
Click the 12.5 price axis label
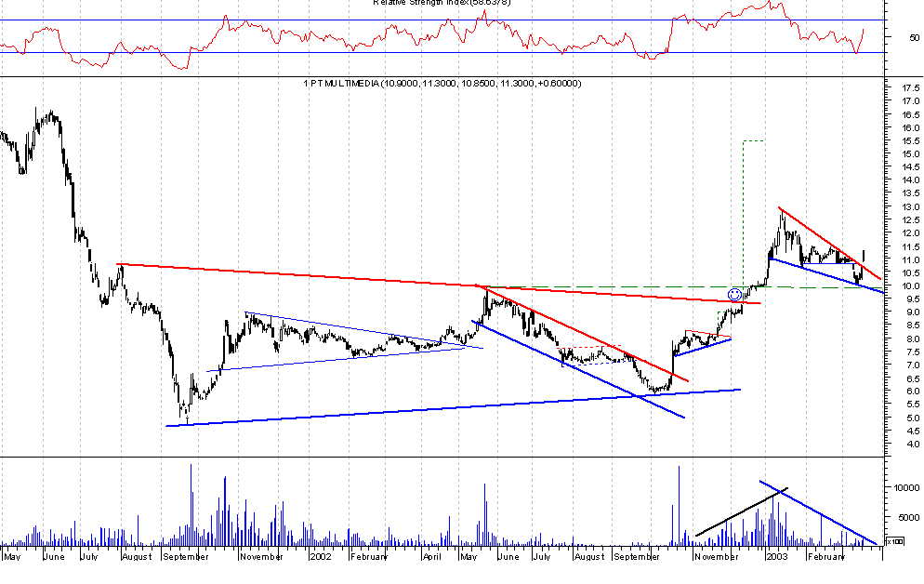911,219
